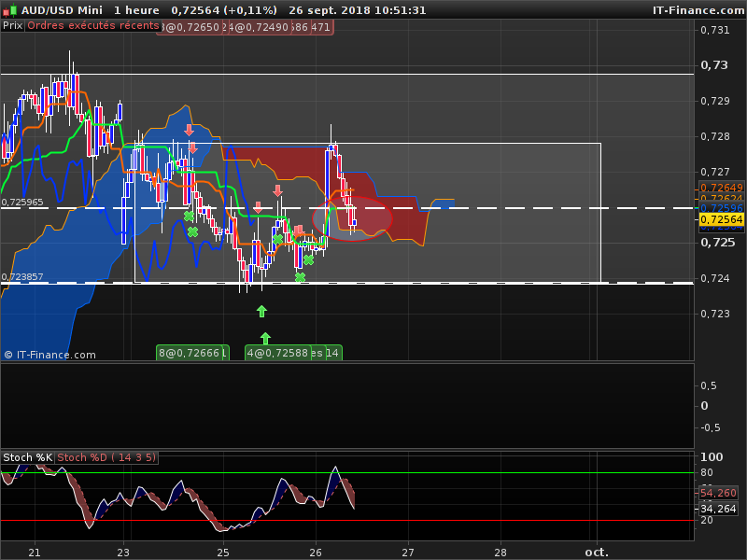
Task: Click the green order label 14
Action: (333, 353)
